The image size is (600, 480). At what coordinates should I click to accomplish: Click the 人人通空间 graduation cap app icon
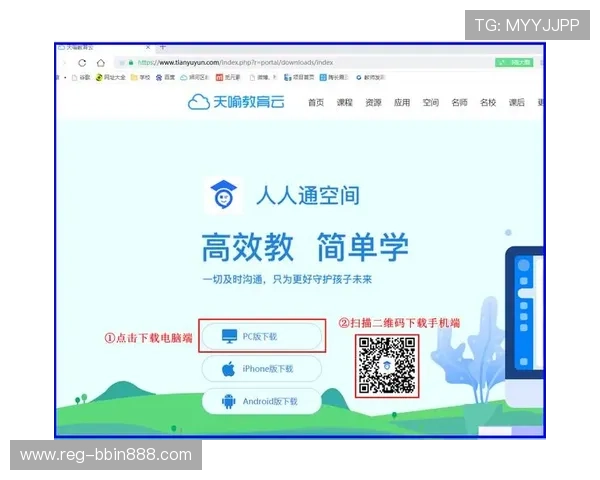(x=223, y=195)
